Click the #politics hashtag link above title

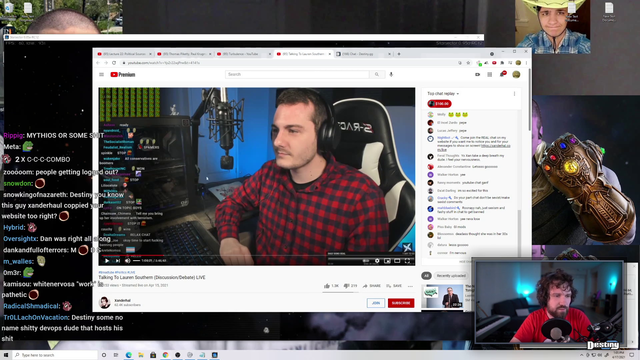pyautogui.click(x=120, y=272)
